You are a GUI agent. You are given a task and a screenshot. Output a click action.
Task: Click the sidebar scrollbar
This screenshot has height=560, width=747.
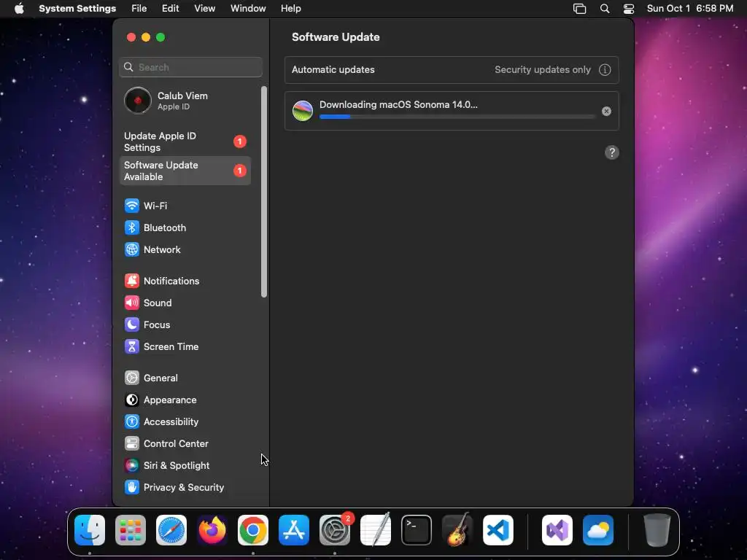[x=264, y=192]
